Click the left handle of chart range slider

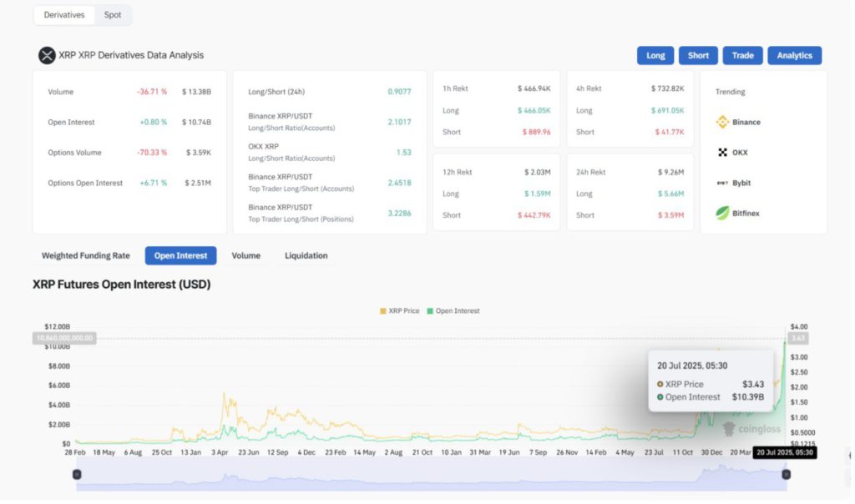tap(77, 474)
